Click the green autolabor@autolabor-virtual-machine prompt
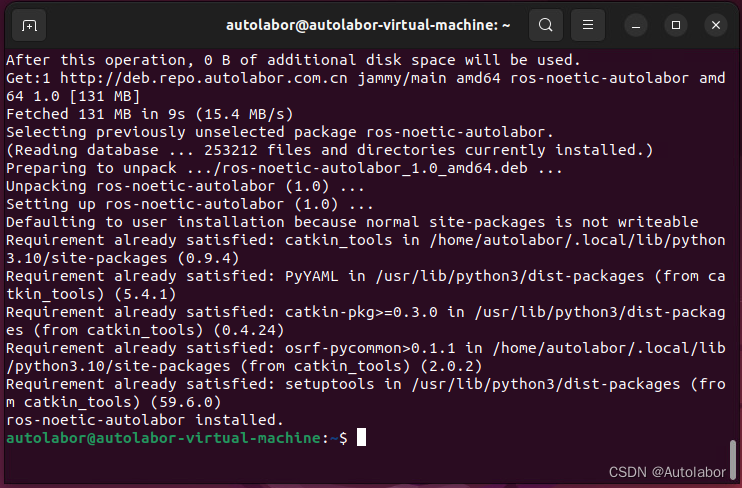Image resolution: width=742 pixels, height=488 pixels. [x=165, y=438]
